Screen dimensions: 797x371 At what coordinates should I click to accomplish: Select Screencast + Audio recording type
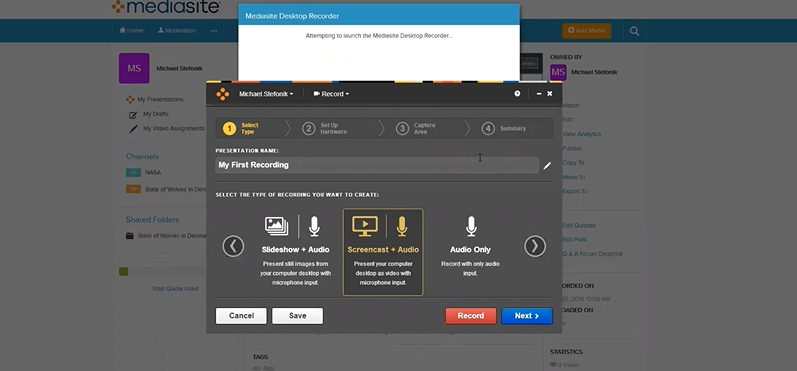click(x=383, y=252)
